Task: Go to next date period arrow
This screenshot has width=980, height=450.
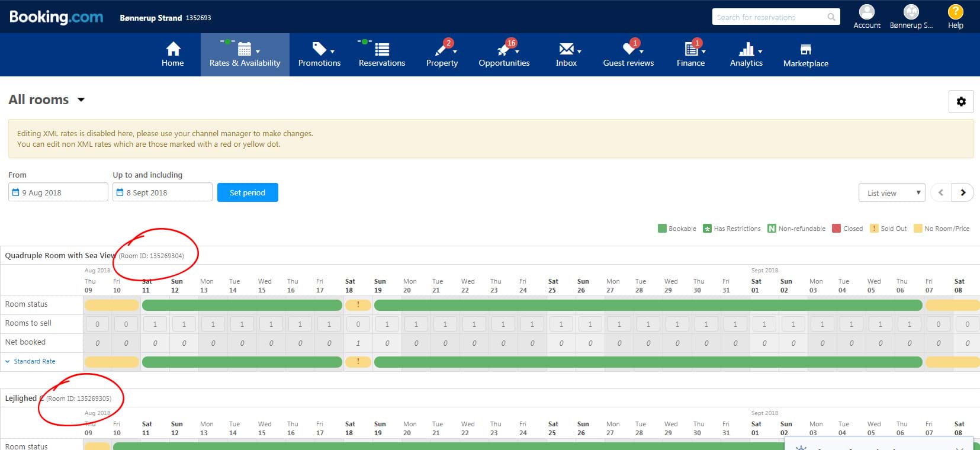Action: (963, 192)
